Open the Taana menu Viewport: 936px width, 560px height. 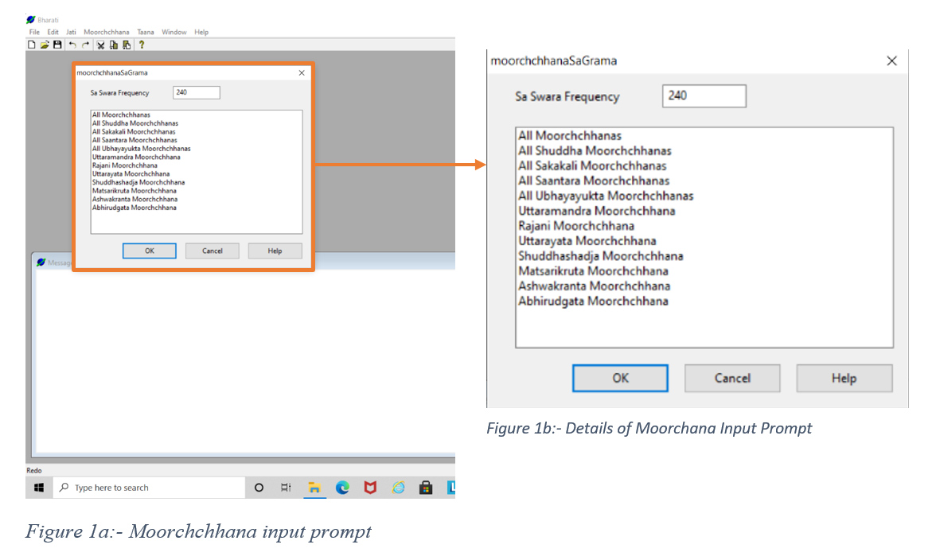[x=146, y=33]
